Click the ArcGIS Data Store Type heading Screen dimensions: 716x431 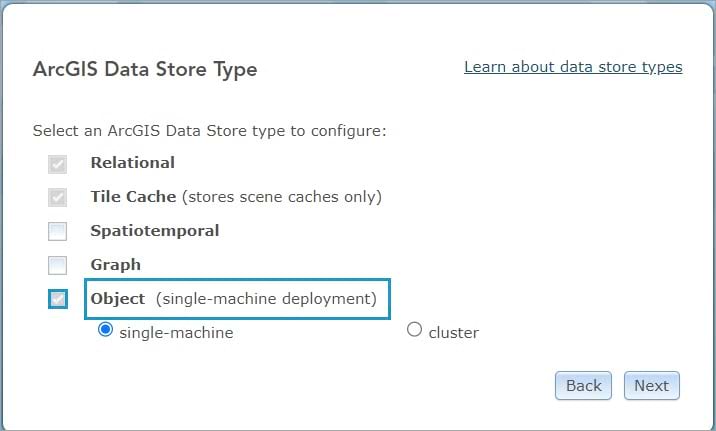tap(145, 69)
